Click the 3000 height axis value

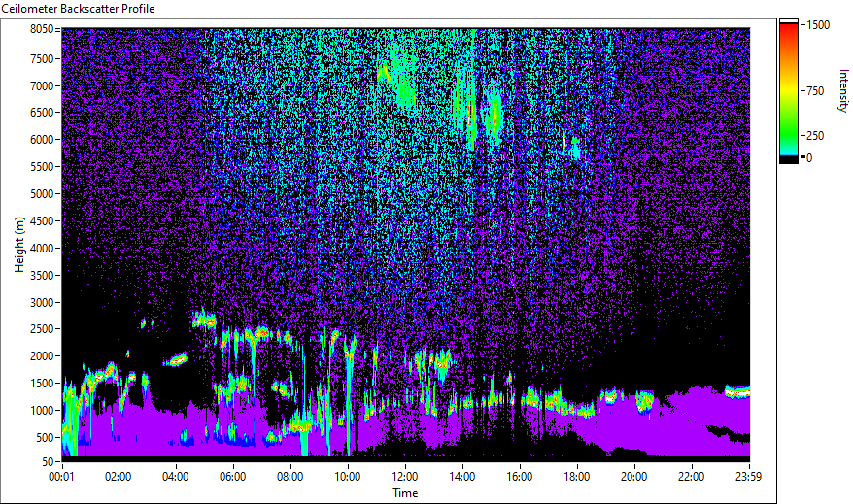click(42, 303)
